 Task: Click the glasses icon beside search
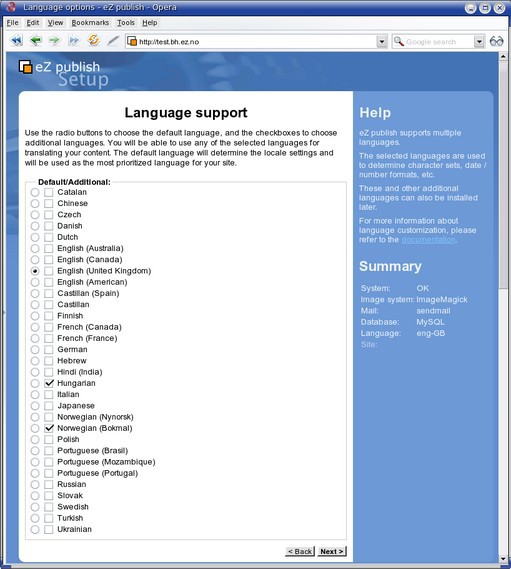(496, 41)
